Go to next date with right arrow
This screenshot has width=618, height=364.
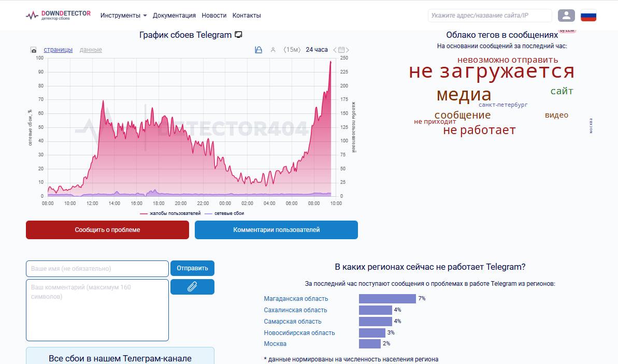tap(347, 50)
